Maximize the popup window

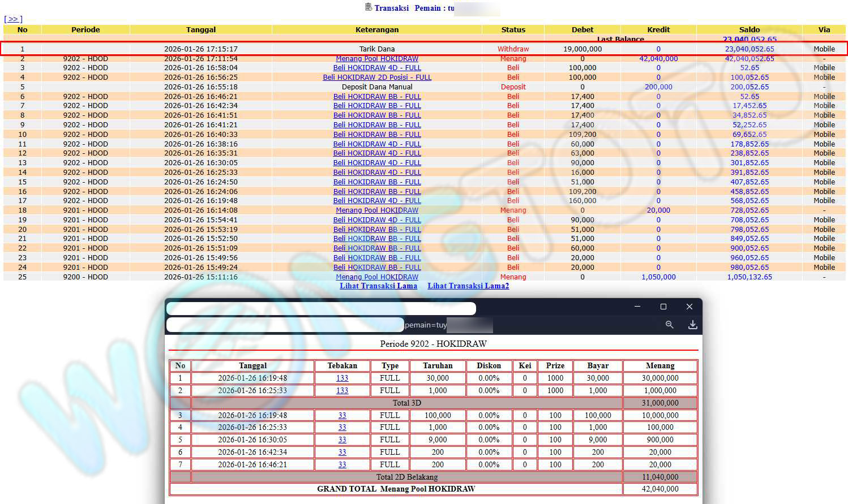click(x=663, y=307)
